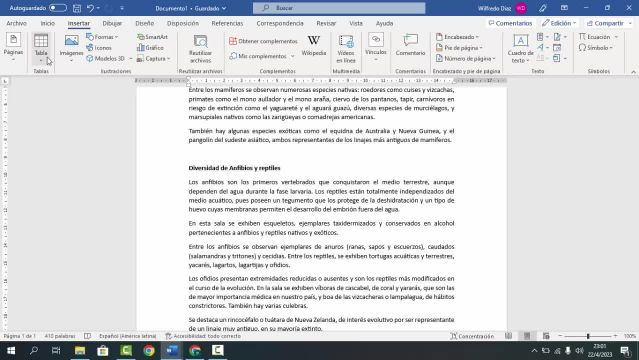
Task: Expand Número de página menu
Action: (466, 59)
